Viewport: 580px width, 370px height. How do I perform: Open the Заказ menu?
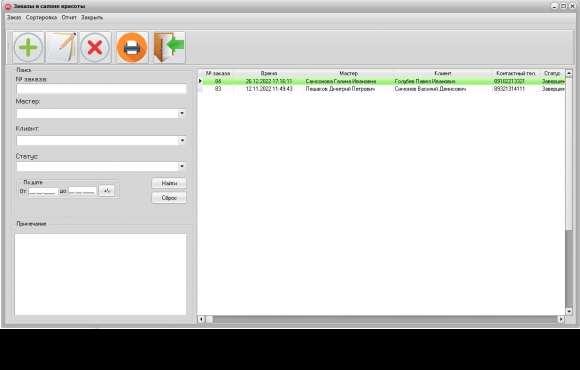point(14,17)
